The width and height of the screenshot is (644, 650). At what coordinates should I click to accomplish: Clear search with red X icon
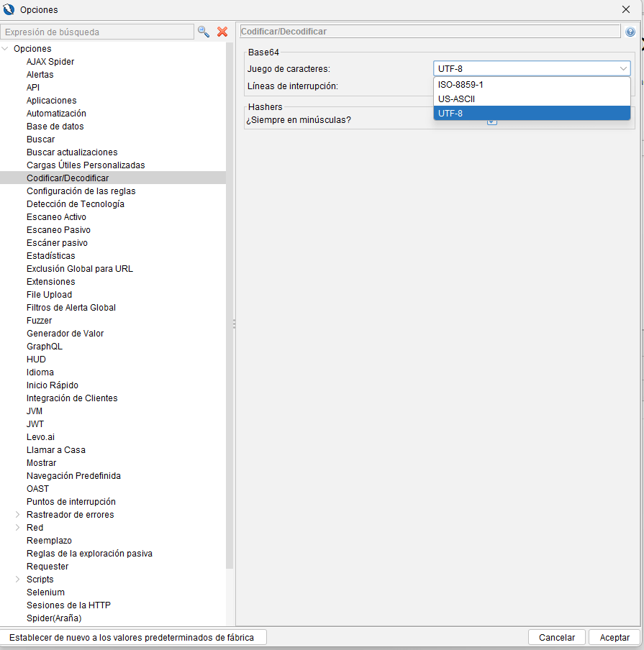tap(222, 32)
